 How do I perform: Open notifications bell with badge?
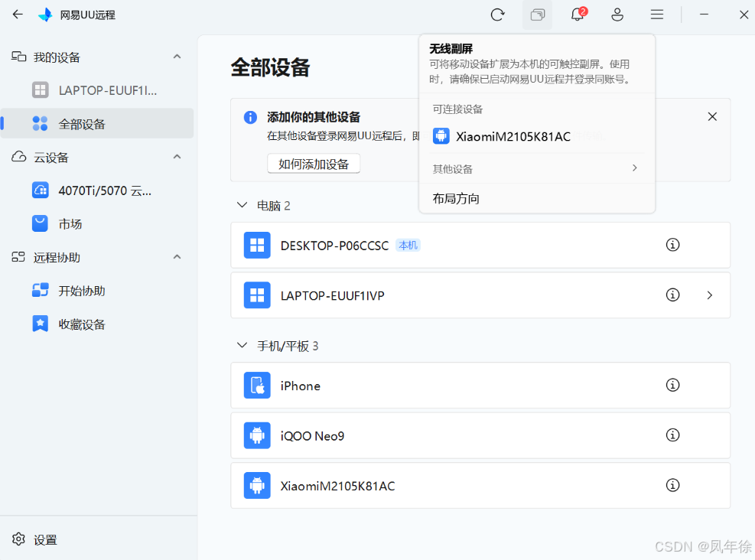click(x=578, y=14)
